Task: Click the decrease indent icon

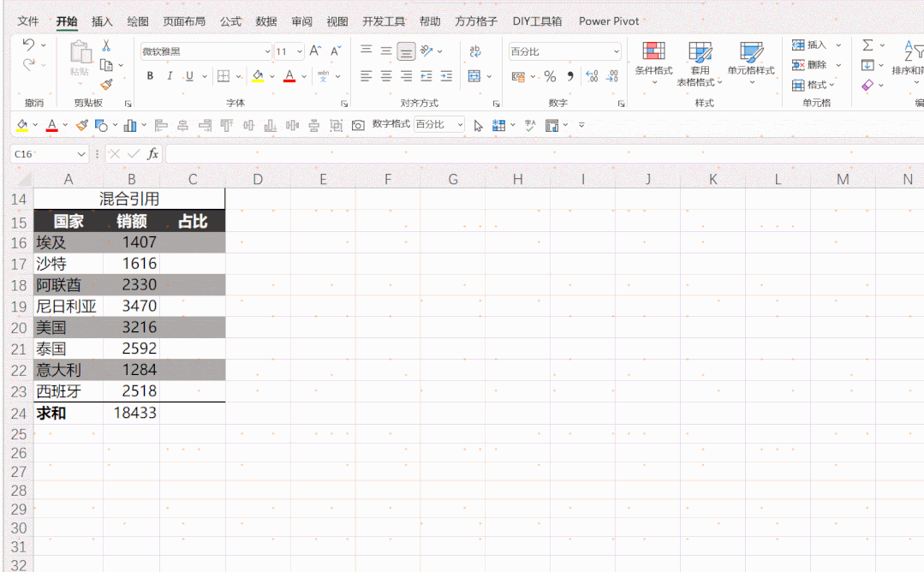Action: 426,76
